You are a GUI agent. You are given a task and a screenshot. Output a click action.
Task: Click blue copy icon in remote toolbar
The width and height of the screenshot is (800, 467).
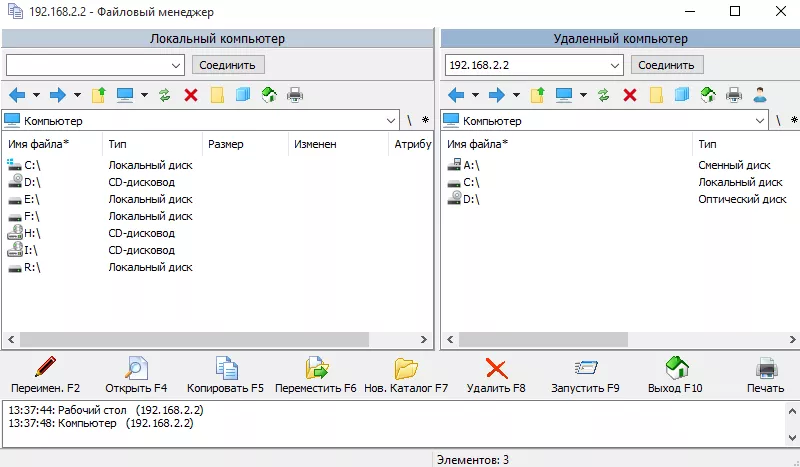pyautogui.click(x=682, y=95)
